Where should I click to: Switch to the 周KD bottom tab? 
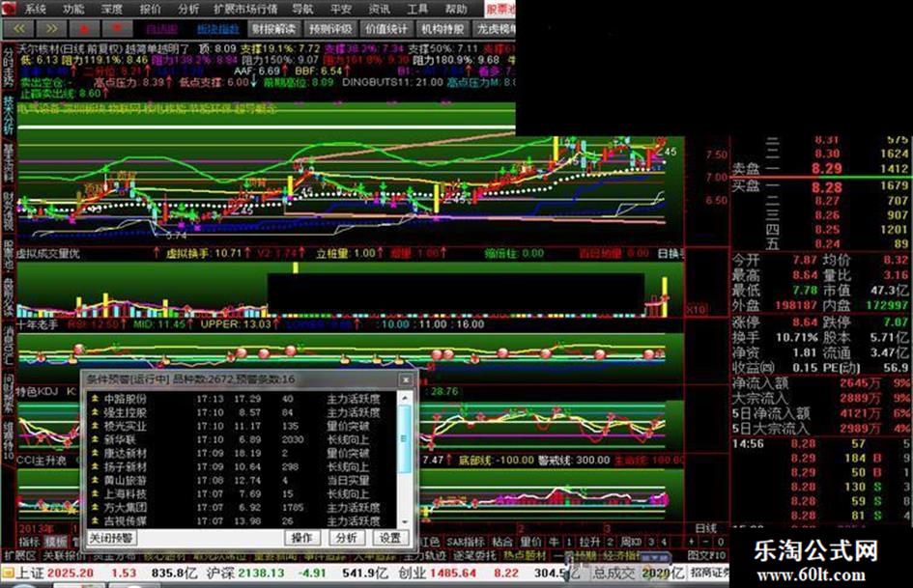coord(631,542)
